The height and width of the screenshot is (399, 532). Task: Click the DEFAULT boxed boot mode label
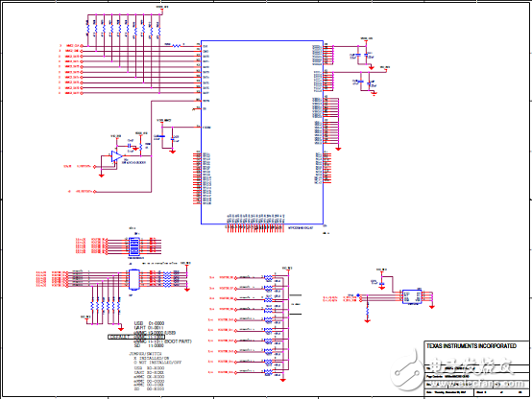click(x=136, y=337)
